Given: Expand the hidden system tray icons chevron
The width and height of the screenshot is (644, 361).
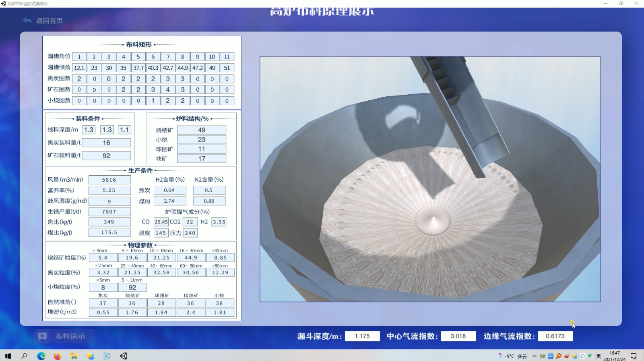Looking at the screenshot, I should 534,356.
